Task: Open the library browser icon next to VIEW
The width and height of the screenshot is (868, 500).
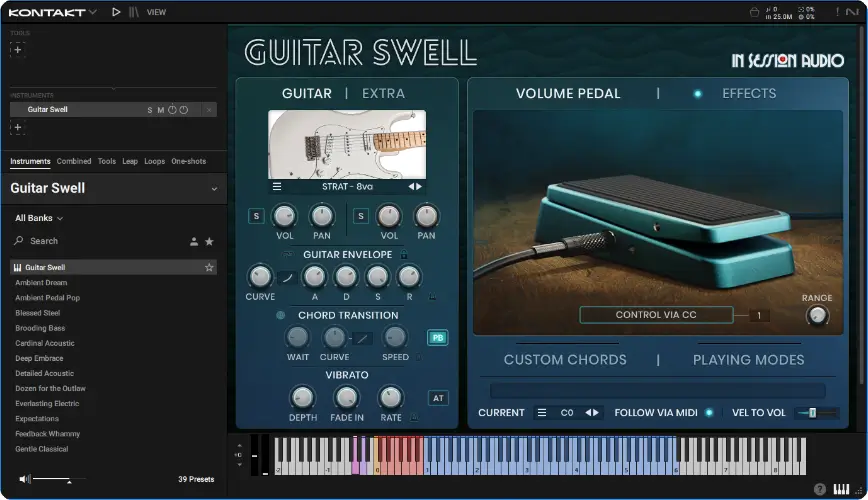Action: [x=133, y=12]
